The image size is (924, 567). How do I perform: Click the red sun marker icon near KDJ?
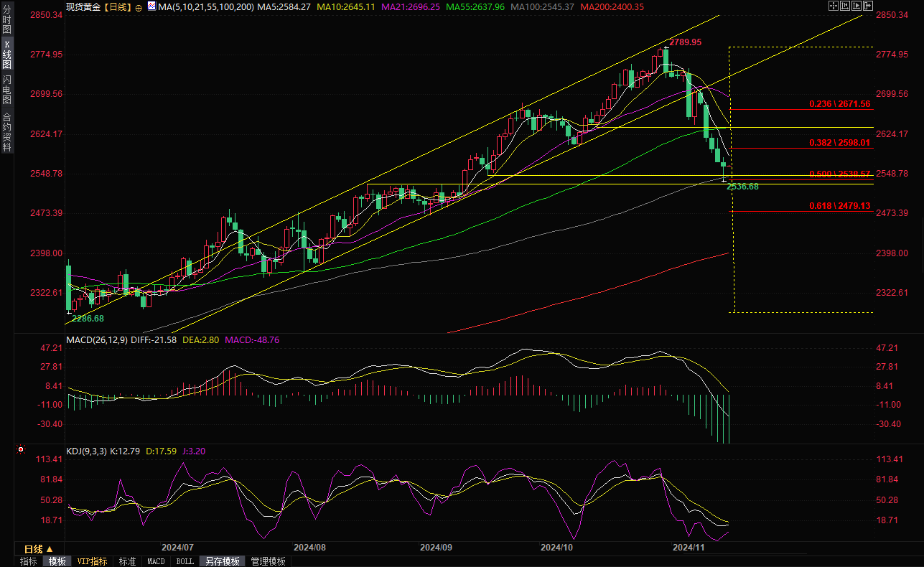pyautogui.click(x=20, y=451)
